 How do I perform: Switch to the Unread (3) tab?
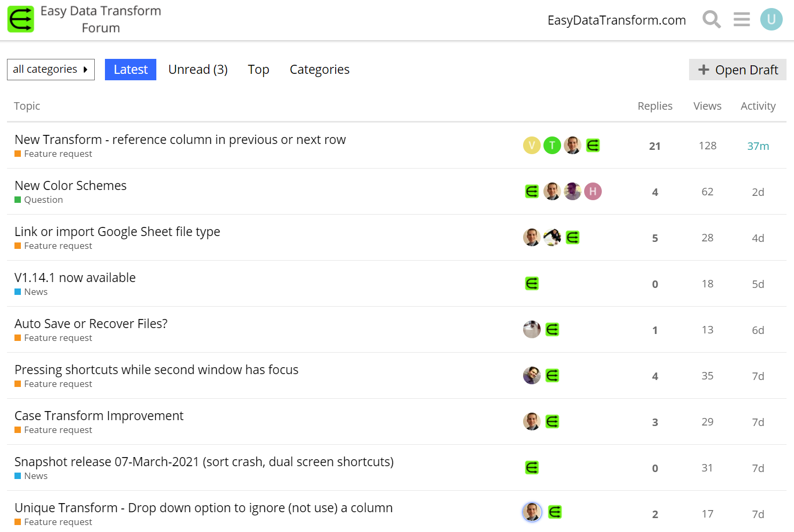click(198, 70)
